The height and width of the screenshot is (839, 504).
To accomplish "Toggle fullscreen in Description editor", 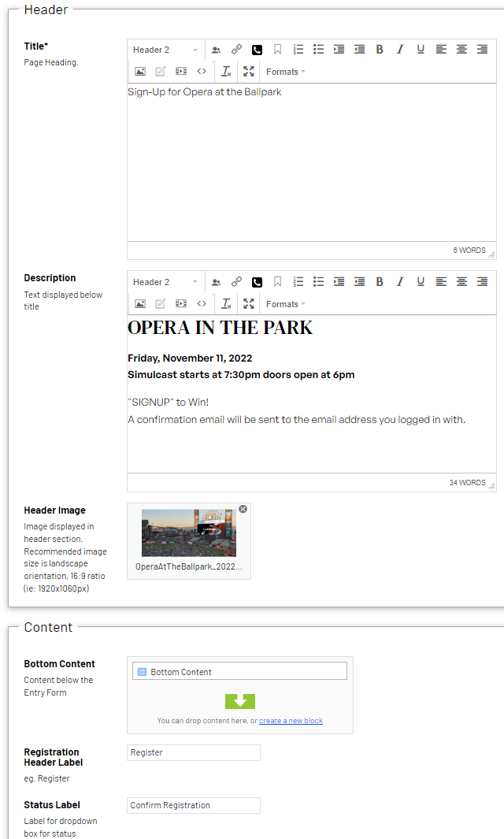I will tap(249, 303).
